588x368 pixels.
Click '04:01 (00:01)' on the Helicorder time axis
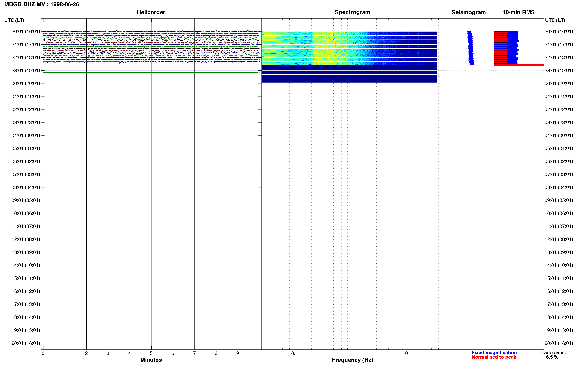tap(26, 135)
